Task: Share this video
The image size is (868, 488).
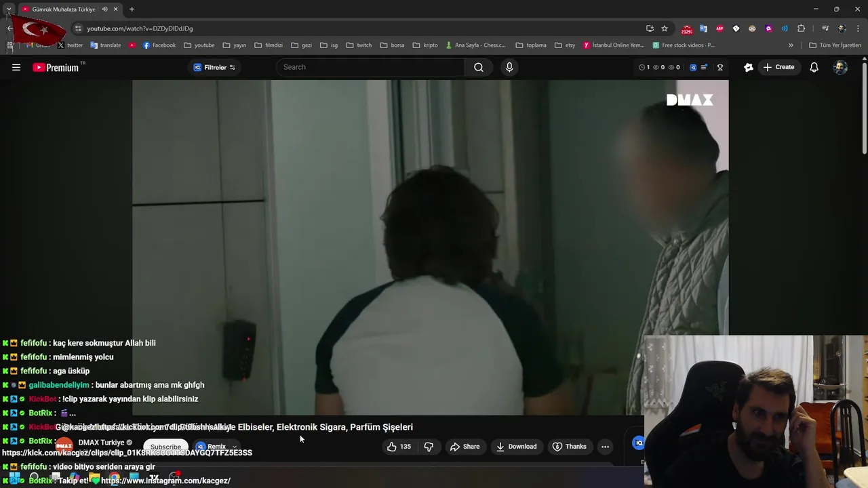Action: click(465, 447)
